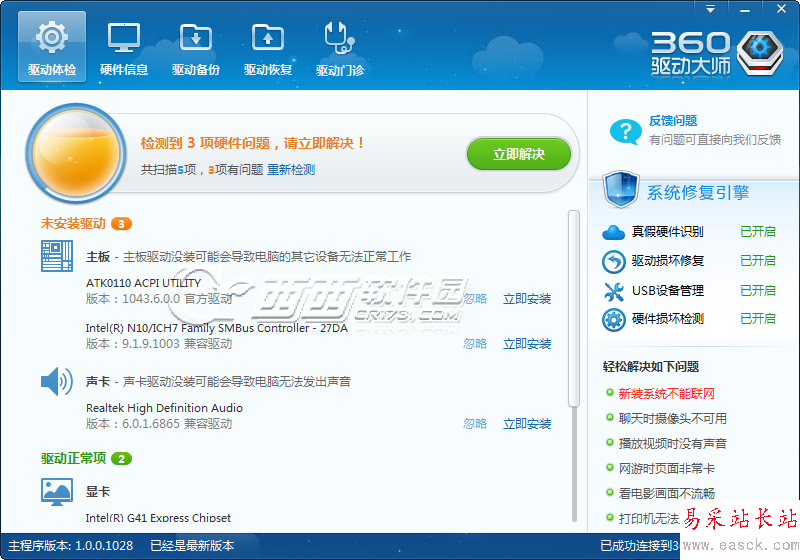Click the 反馈问题 question mark icon
The height and width of the screenshot is (560, 800).
626,132
